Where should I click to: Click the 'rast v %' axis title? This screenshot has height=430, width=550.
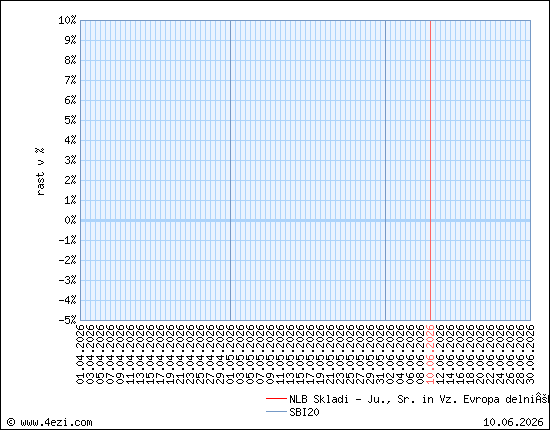[x=40, y=171]
